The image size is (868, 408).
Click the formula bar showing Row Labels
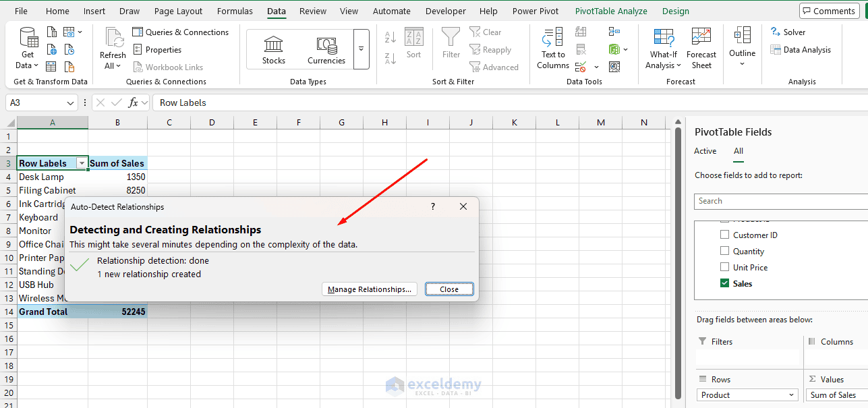pos(510,103)
